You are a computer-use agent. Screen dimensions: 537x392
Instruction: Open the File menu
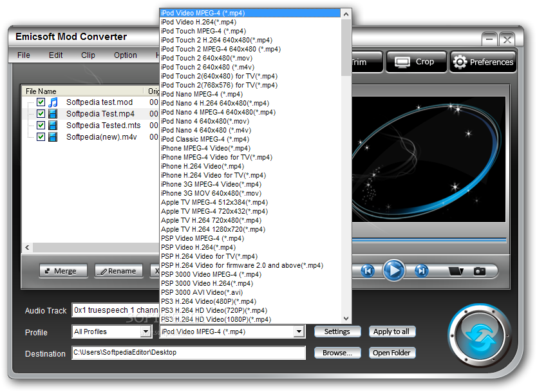(24, 55)
